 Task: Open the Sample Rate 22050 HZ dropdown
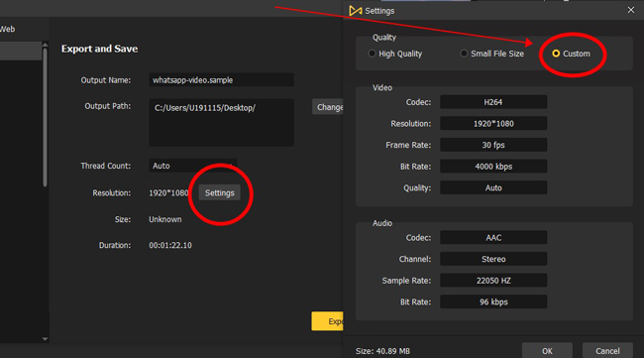click(493, 281)
